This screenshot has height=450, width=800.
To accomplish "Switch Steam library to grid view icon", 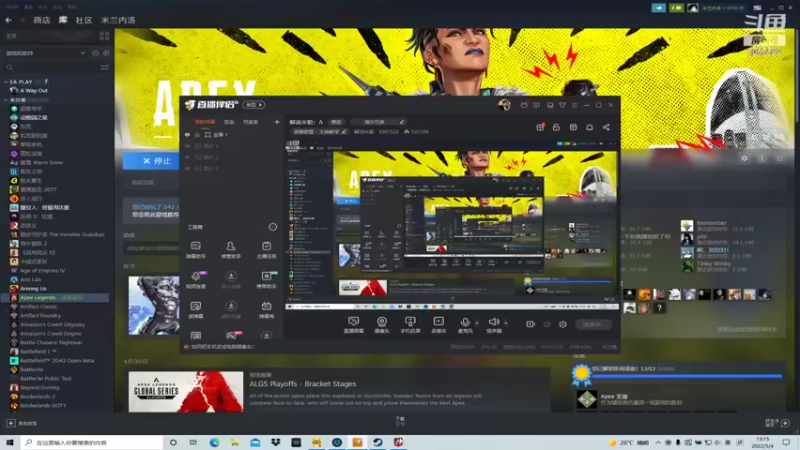I will point(105,36).
